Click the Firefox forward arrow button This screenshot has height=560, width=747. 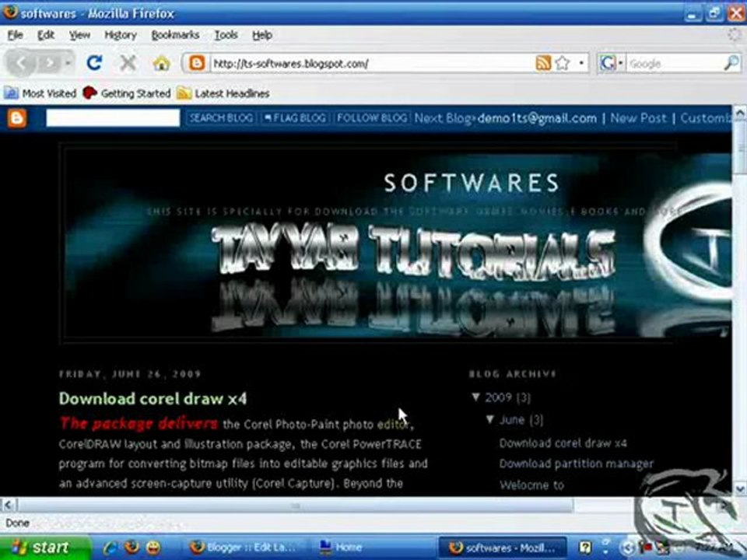[49, 63]
